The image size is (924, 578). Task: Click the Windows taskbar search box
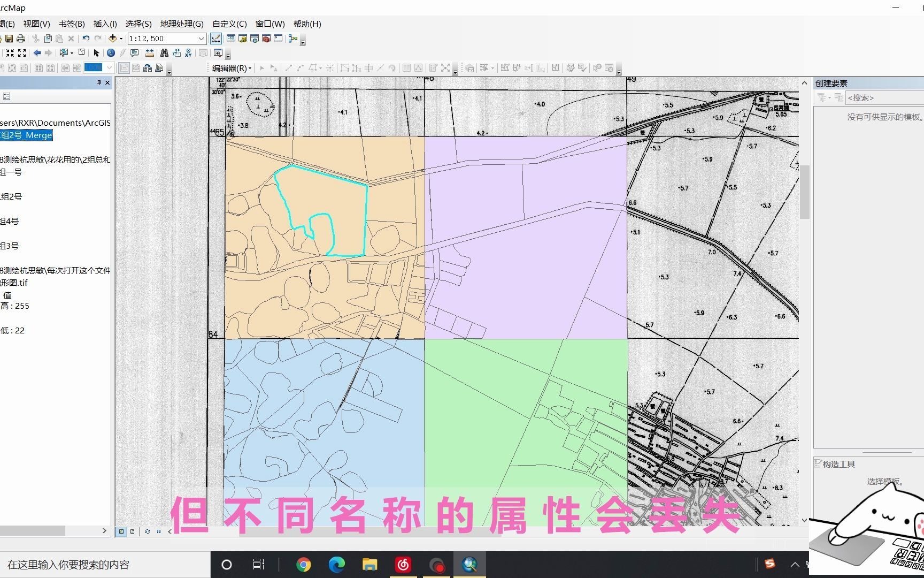click(x=105, y=565)
